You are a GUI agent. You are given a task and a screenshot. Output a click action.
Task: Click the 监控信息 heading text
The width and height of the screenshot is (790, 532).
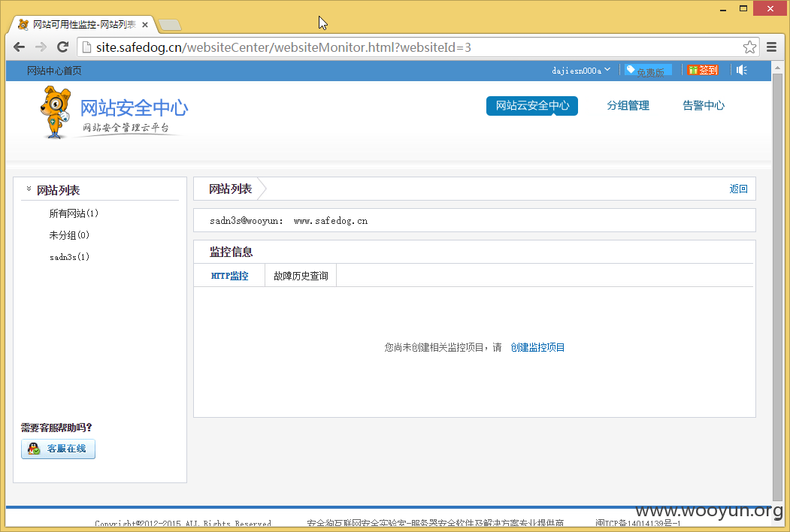coord(231,252)
